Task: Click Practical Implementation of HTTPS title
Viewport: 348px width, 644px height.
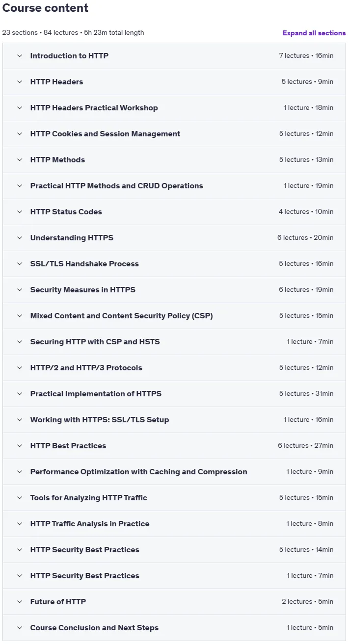Action: pos(96,394)
